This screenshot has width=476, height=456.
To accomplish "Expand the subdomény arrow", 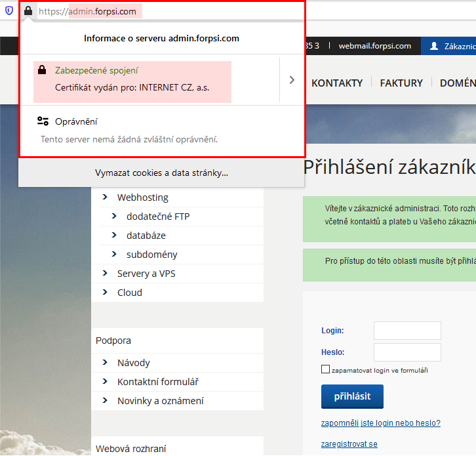I will (x=114, y=254).
